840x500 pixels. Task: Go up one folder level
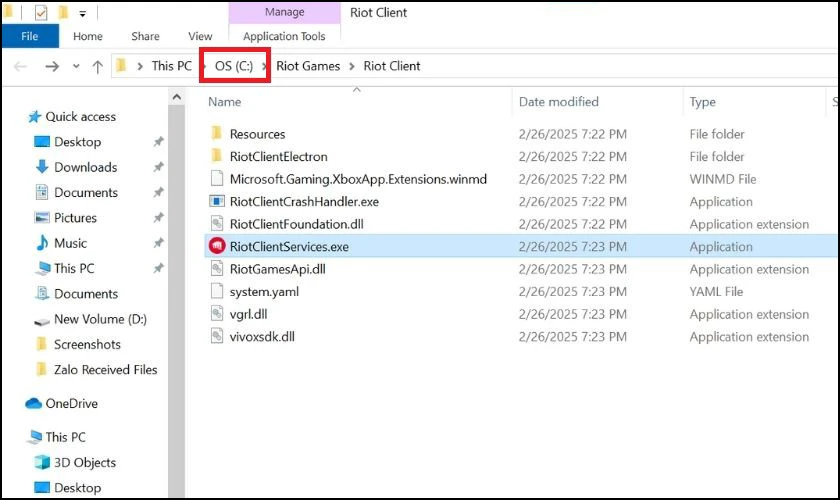tap(98, 66)
